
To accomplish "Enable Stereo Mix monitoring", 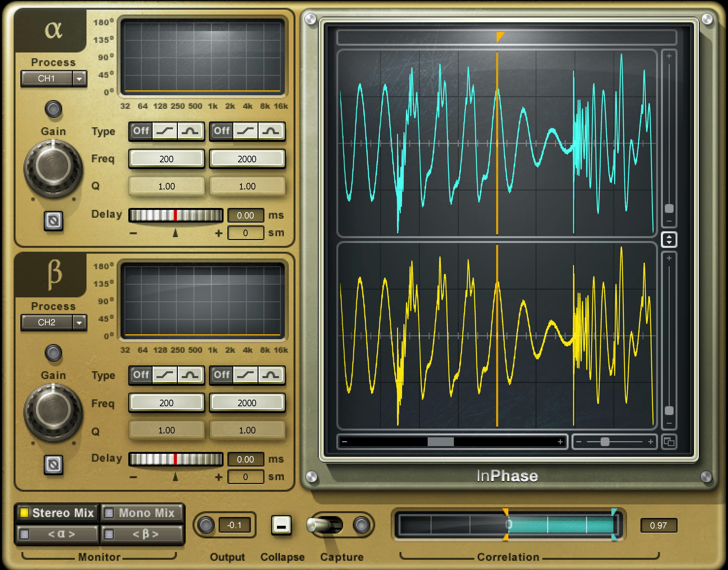I will [57, 513].
